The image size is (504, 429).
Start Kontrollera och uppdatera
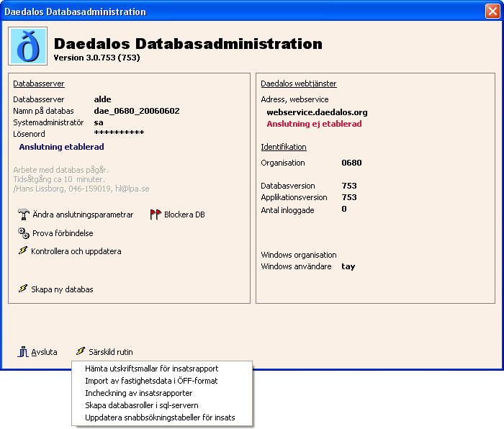click(76, 251)
